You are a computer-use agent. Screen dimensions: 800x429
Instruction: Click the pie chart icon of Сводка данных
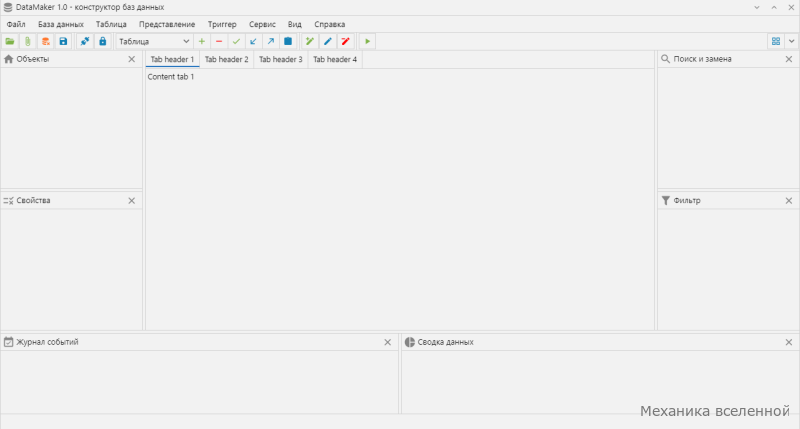(410, 342)
